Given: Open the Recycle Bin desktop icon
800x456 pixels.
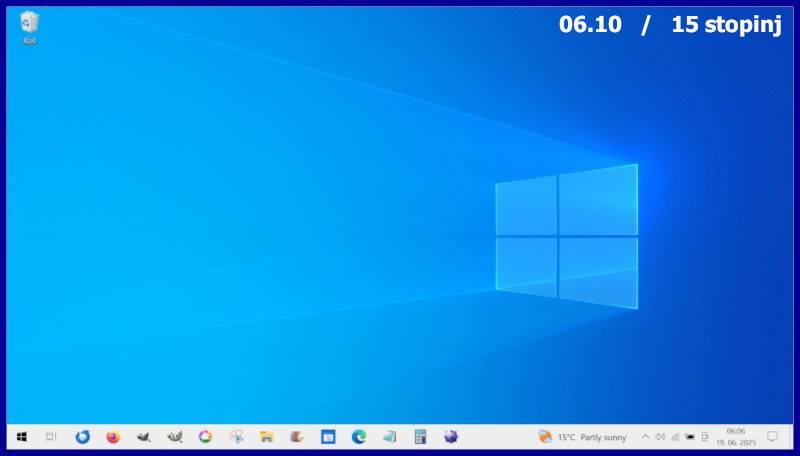Looking at the screenshot, I should 29,28.
